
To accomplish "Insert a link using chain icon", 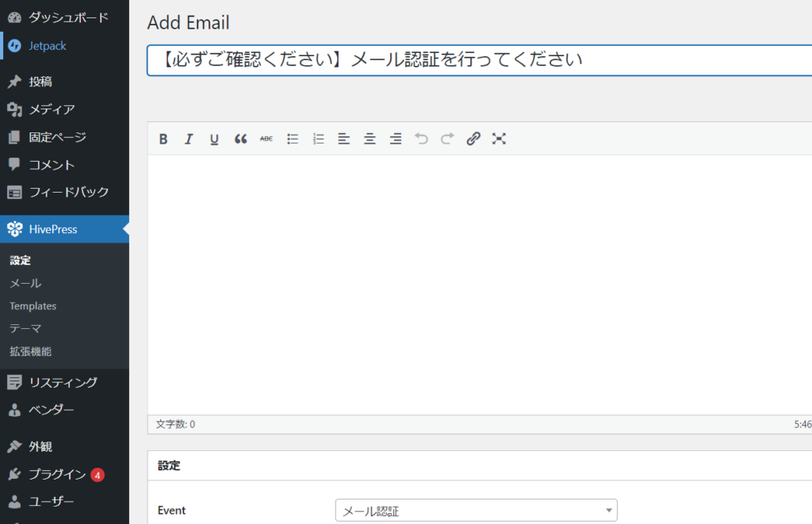I will [473, 139].
